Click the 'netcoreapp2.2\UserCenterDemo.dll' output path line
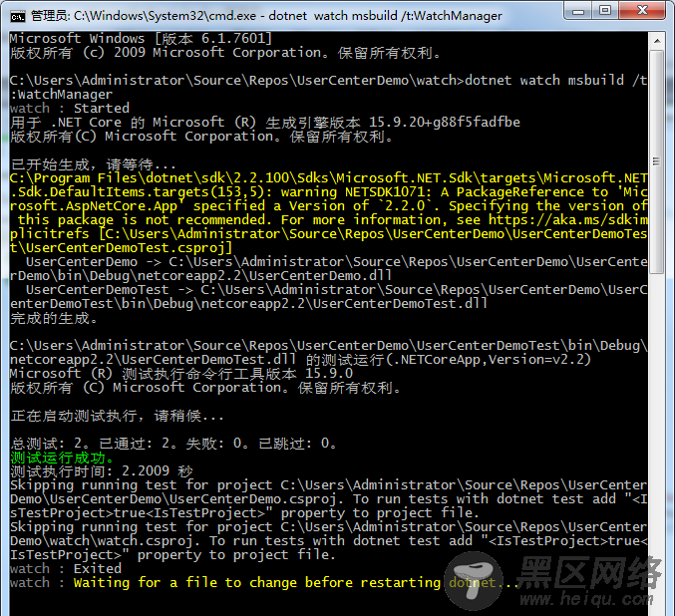 200,275
